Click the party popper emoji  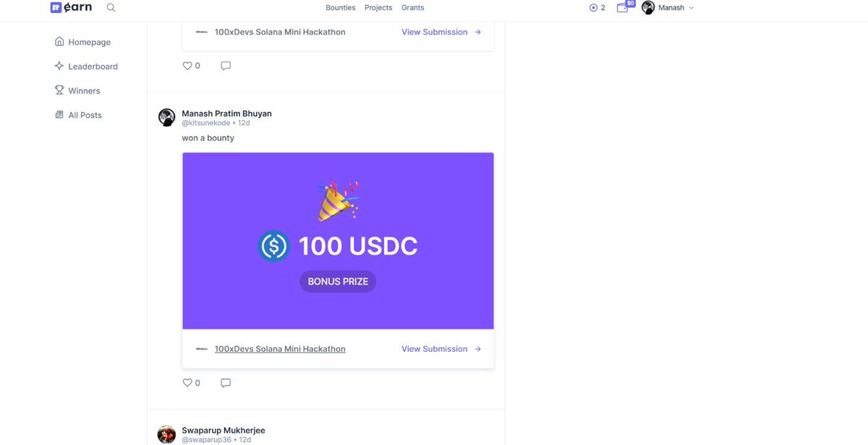(338, 201)
